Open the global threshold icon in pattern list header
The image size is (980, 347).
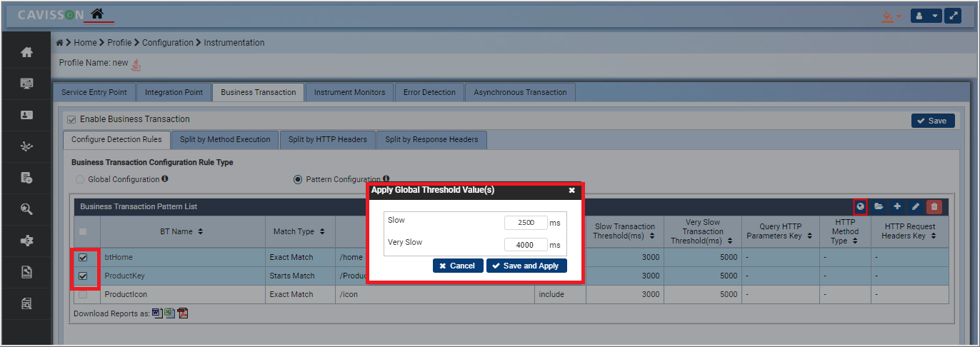(861, 206)
